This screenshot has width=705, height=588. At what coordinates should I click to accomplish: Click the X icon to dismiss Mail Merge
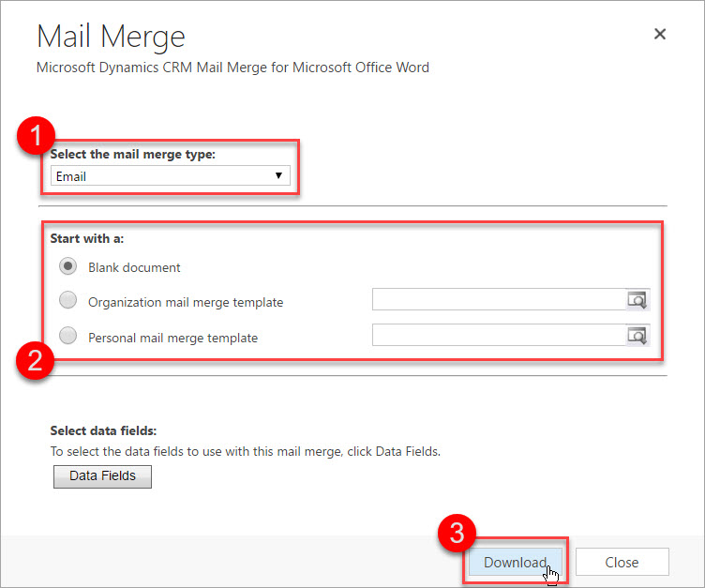pyautogui.click(x=660, y=35)
